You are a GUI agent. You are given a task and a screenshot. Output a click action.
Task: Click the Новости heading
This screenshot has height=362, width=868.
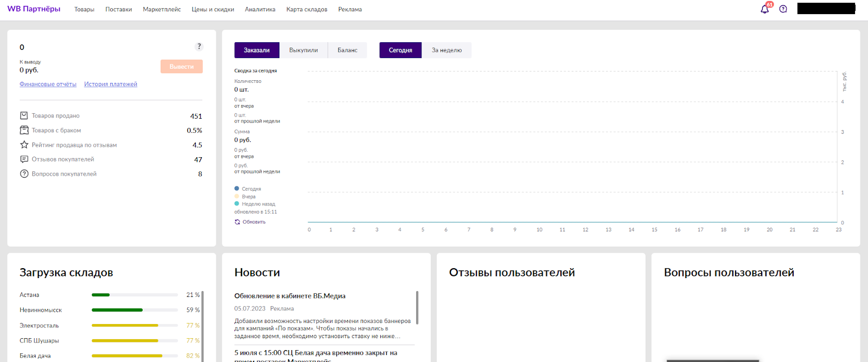(257, 273)
